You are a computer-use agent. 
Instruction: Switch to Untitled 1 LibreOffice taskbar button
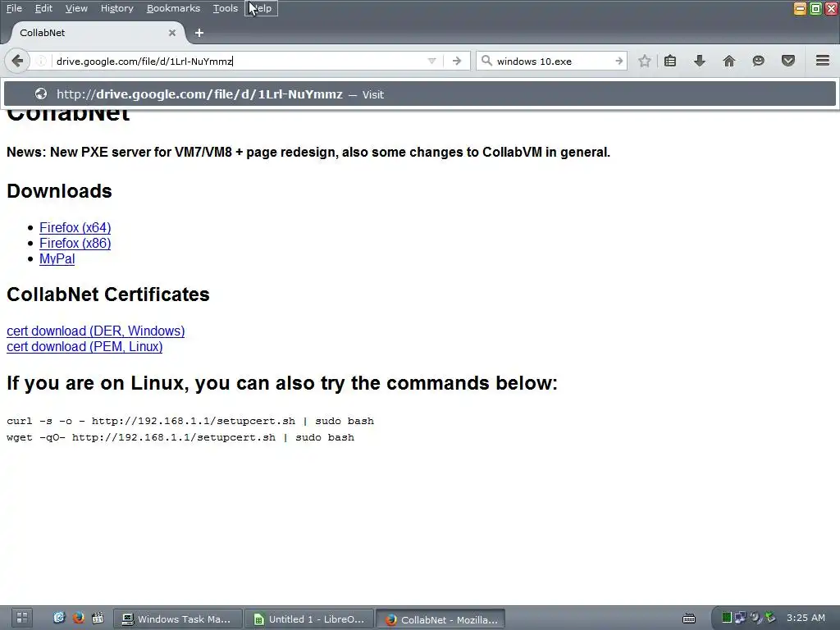point(309,619)
